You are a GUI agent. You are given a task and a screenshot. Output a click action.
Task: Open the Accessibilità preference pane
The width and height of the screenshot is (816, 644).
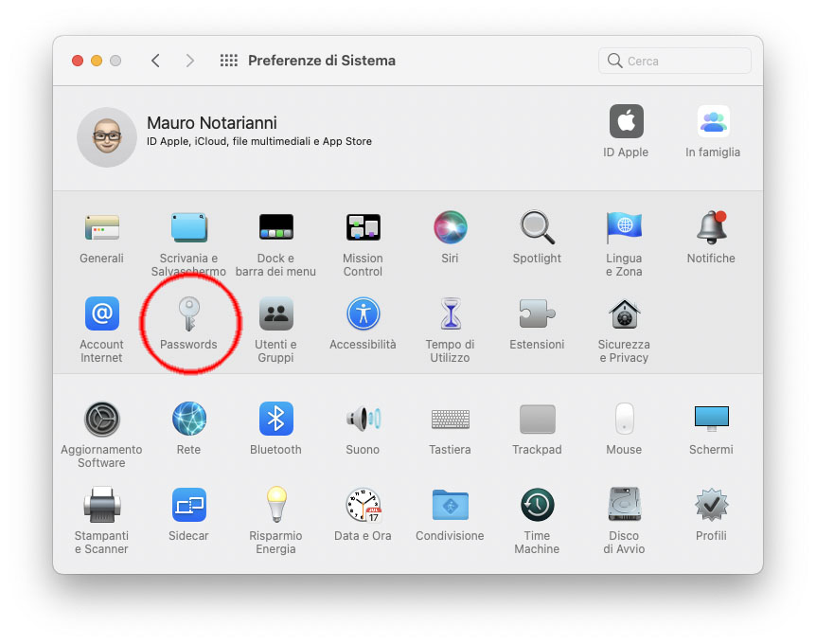coord(363,313)
